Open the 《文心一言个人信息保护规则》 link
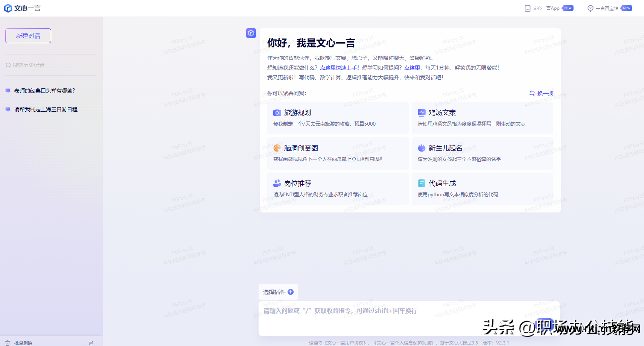The image size is (644, 346). (x=404, y=343)
